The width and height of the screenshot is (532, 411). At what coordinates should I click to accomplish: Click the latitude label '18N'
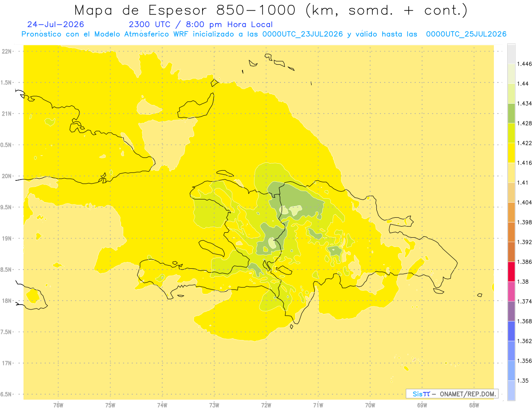pyautogui.click(x=7, y=301)
